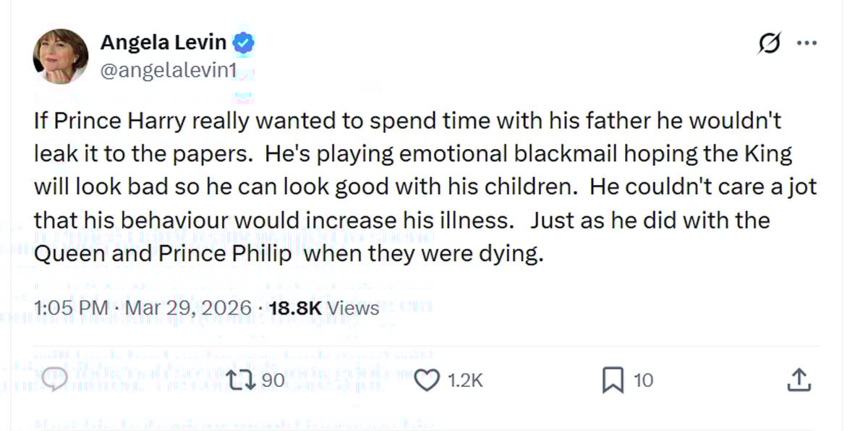Open the three-dot More options menu
868x431 pixels.
[807, 43]
